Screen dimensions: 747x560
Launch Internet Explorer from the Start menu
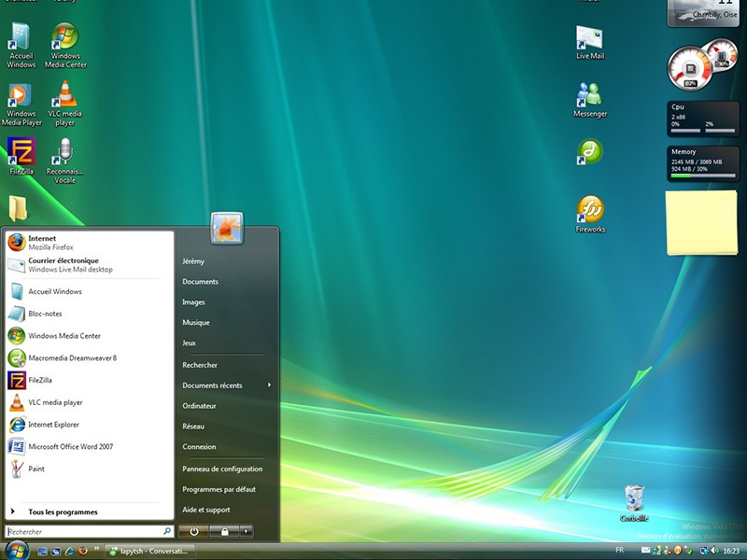click(x=89, y=425)
